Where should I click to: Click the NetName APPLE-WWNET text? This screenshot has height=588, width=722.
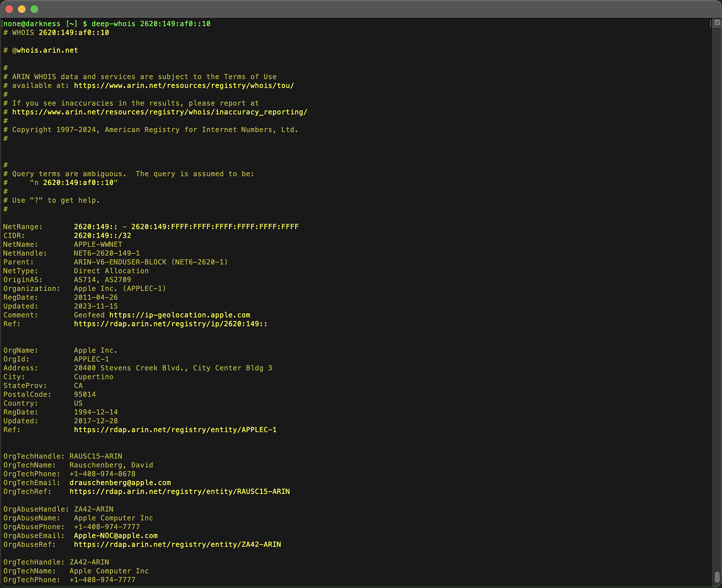(98, 244)
